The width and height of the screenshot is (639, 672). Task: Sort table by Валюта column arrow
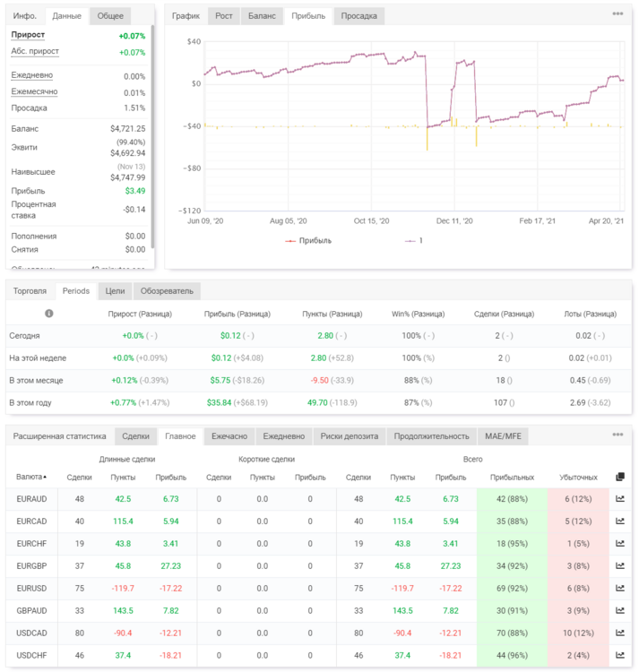45,477
